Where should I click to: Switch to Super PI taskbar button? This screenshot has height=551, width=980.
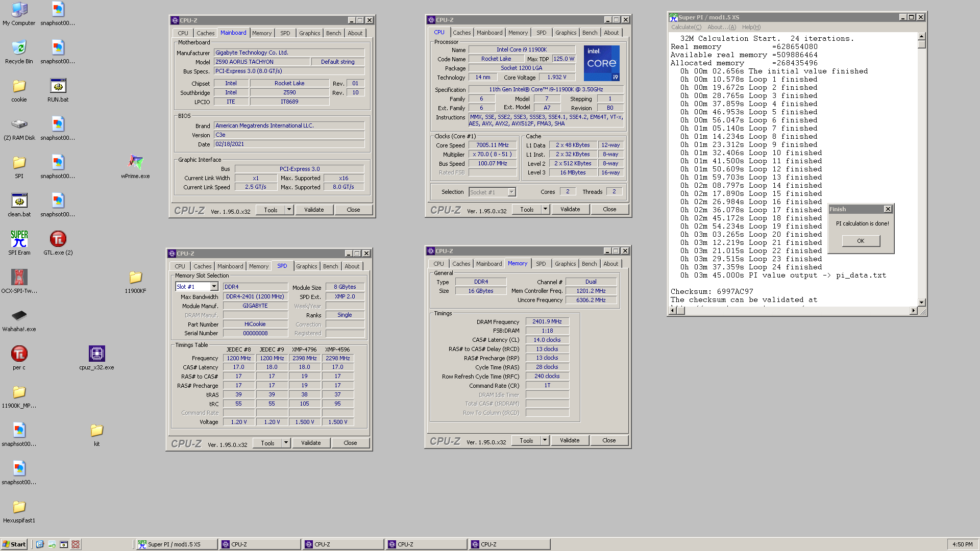tap(177, 544)
